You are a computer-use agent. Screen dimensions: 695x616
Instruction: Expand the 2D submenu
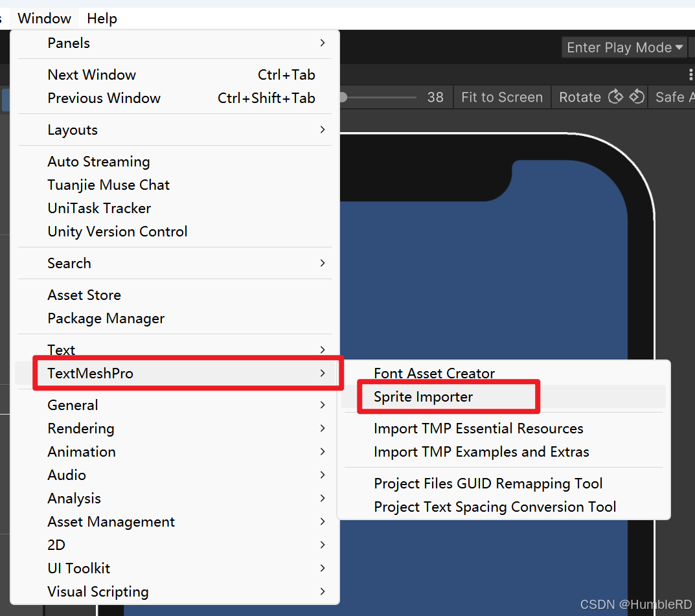click(175, 545)
